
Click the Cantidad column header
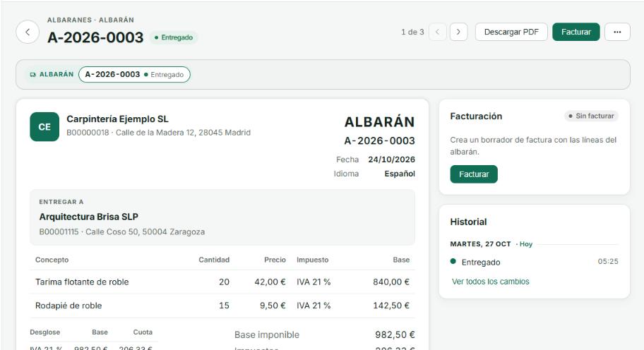pos(214,260)
